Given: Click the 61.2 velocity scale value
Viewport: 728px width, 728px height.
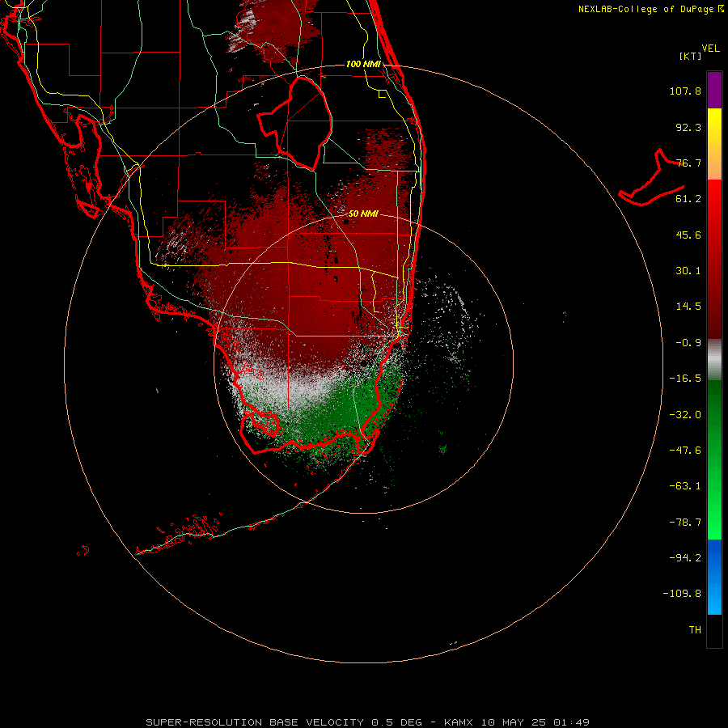Looking at the screenshot, I should [688, 199].
